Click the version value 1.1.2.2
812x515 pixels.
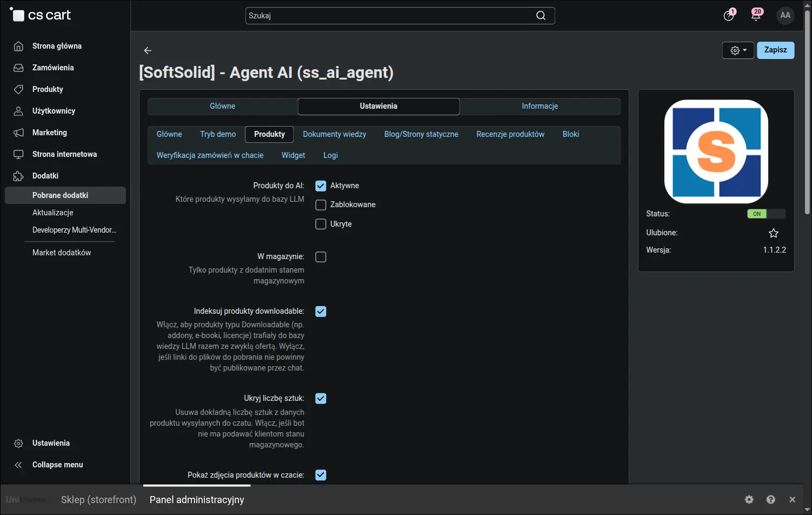click(x=774, y=250)
